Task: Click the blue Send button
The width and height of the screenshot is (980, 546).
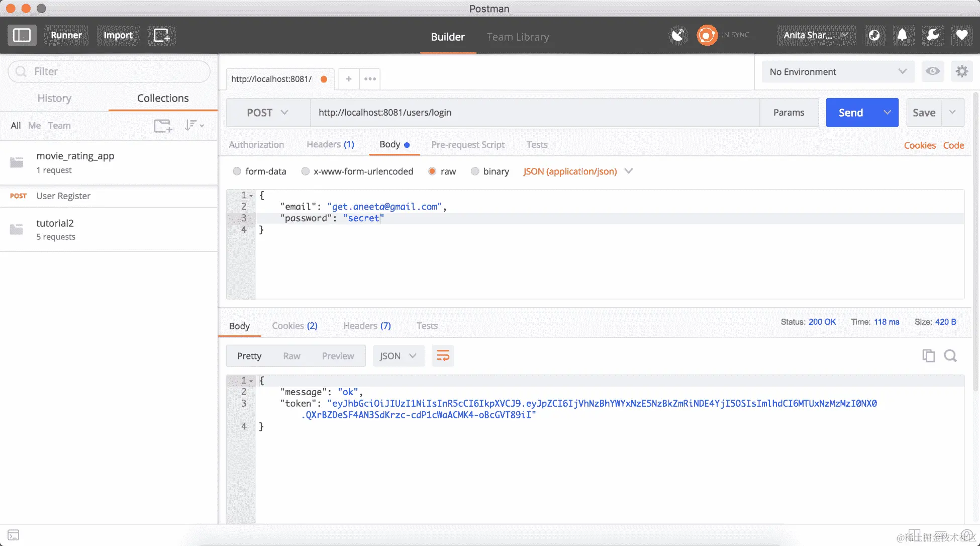Action: [x=851, y=113]
